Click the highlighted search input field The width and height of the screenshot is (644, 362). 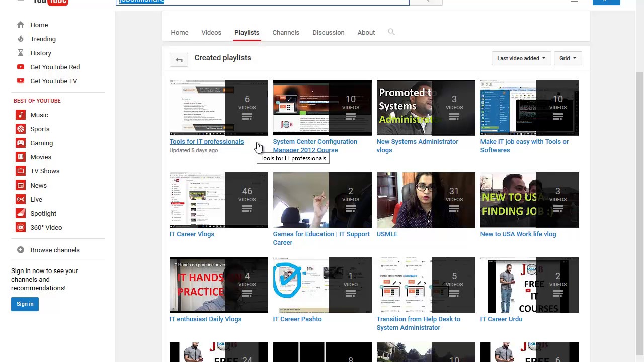pos(263,2)
